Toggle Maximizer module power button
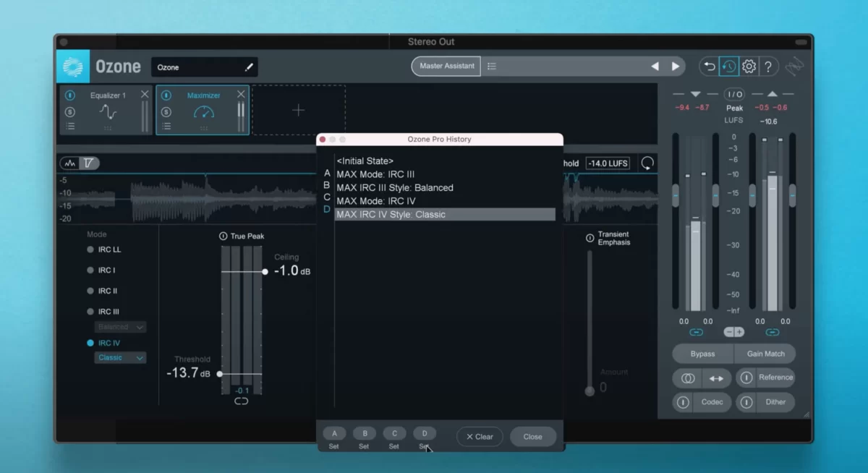 [x=166, y=95]
